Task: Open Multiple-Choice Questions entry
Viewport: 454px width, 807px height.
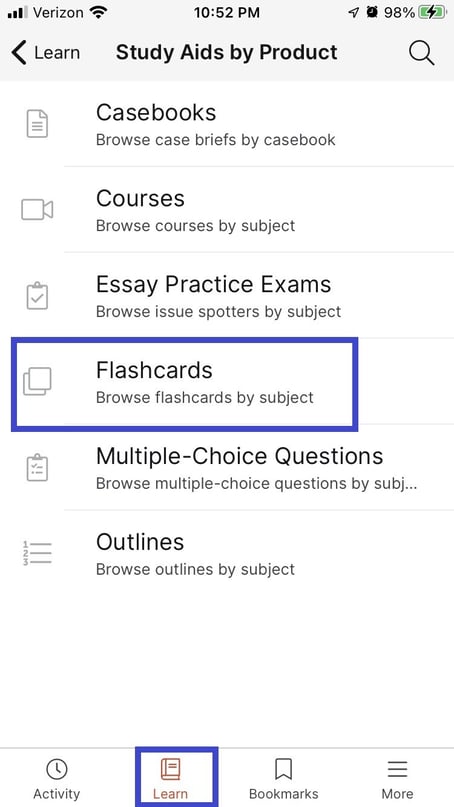Action: [x=227, y=467]
